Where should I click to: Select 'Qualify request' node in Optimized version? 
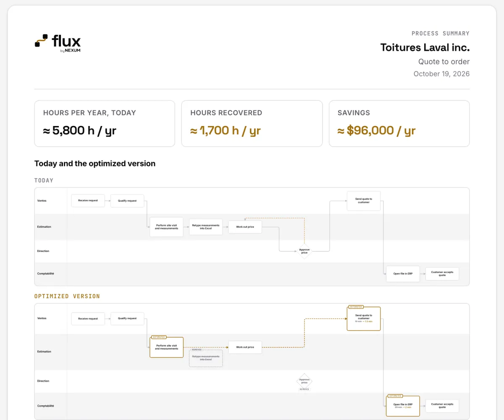click(127, 319)
